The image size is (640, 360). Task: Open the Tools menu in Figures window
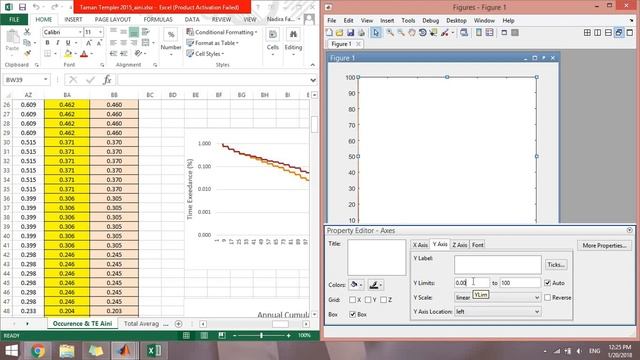pos(408,20)
